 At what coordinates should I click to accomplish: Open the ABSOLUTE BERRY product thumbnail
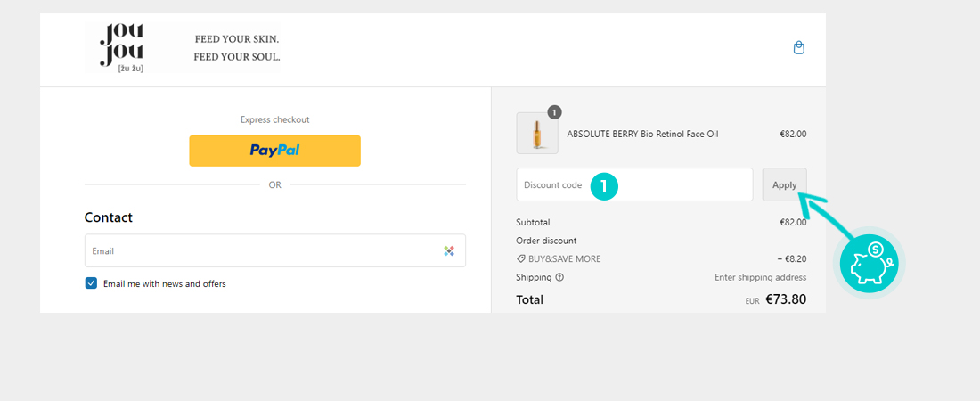tap(537, 134)
